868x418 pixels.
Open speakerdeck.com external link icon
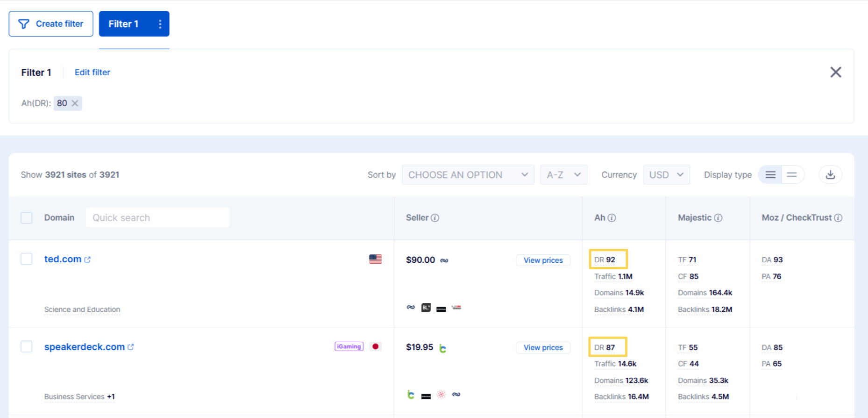click(131, 347)
